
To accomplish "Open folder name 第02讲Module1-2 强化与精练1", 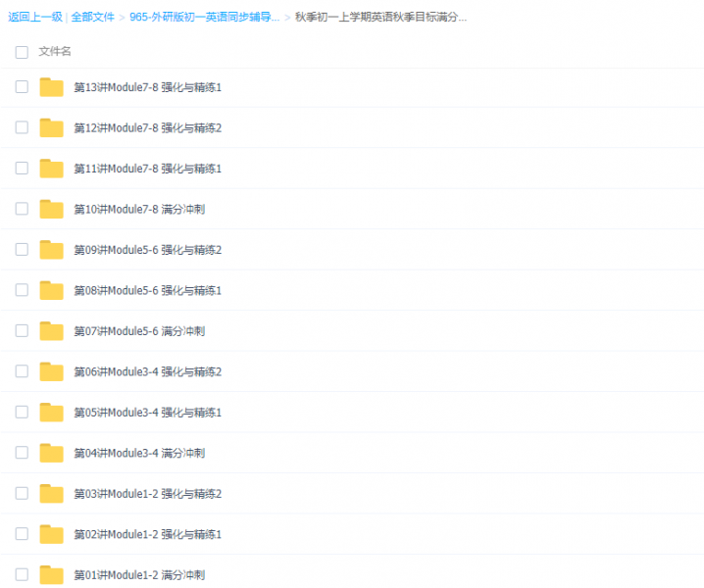I will [148, 534].
